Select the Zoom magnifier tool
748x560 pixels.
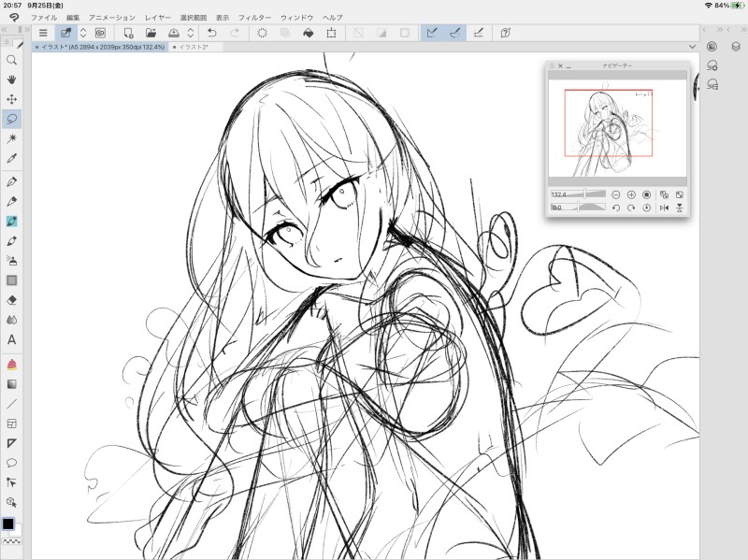pyautogui.click(x=12, y=60)
